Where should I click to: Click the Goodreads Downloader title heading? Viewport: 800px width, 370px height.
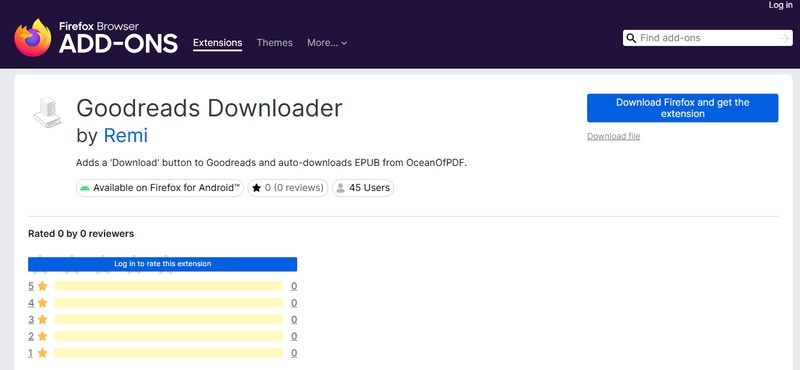pos(209,108)
